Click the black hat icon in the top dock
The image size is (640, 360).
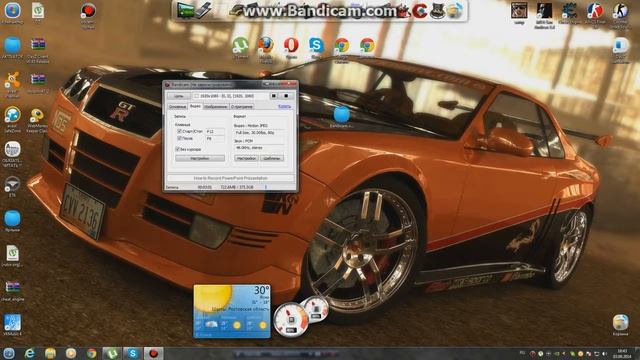(437, 11)
